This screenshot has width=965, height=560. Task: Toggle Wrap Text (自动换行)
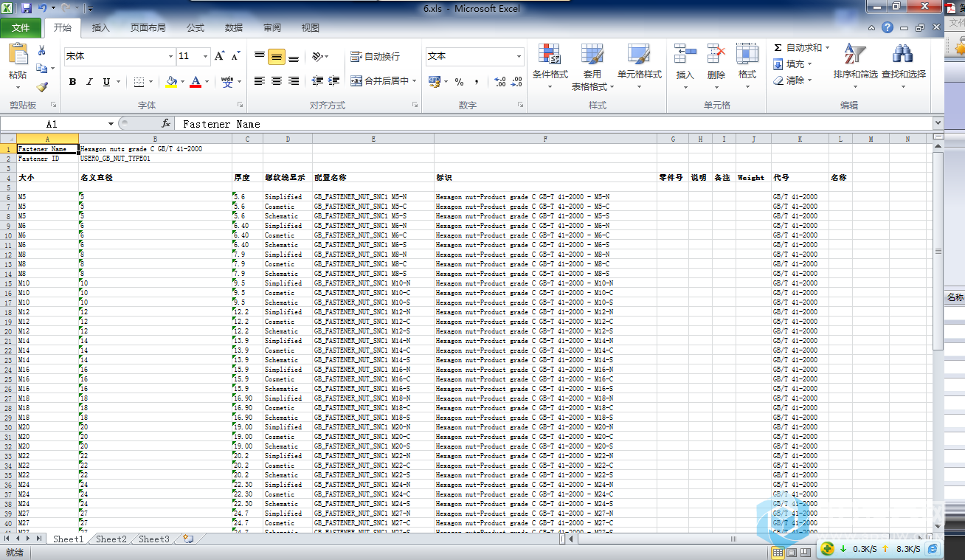(375, 56)
